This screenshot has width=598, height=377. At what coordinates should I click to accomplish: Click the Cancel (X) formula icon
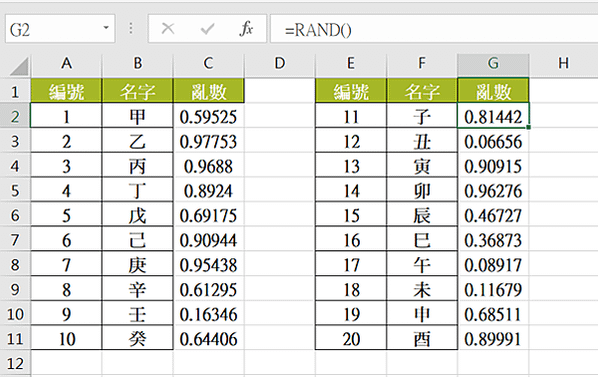tap(168, 29)
